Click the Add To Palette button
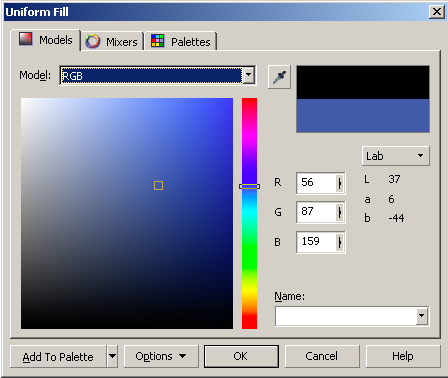This screenshot has height=378, width=448. (58, 356)
